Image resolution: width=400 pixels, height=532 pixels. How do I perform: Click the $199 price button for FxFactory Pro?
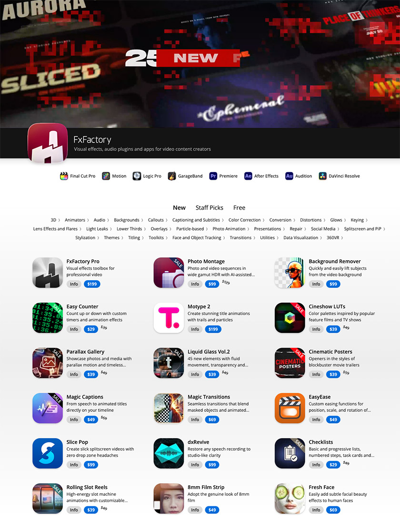coord(92,284)
